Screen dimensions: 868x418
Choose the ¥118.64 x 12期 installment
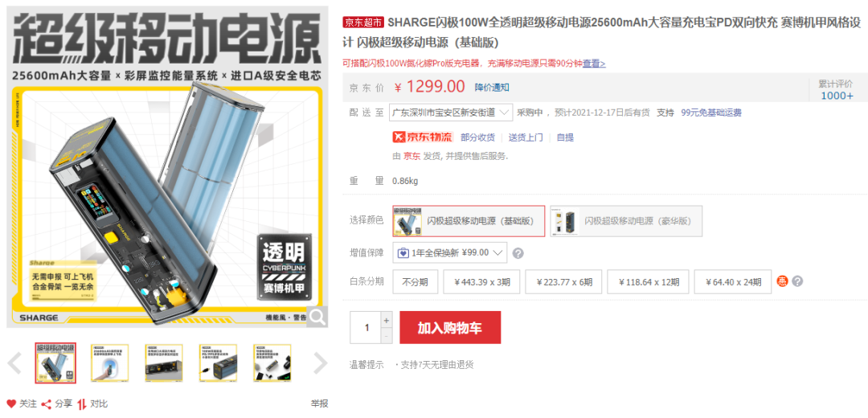point(649,282)
